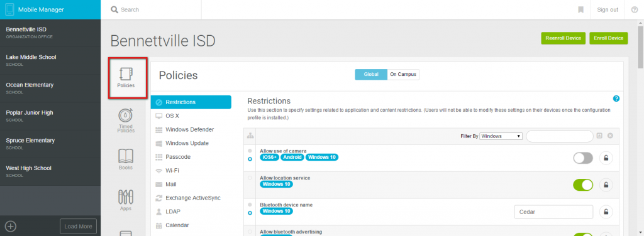Toggle Allow location service switch
The width and height of the screenshot is (644, 236).
click(x=583, y=185)
